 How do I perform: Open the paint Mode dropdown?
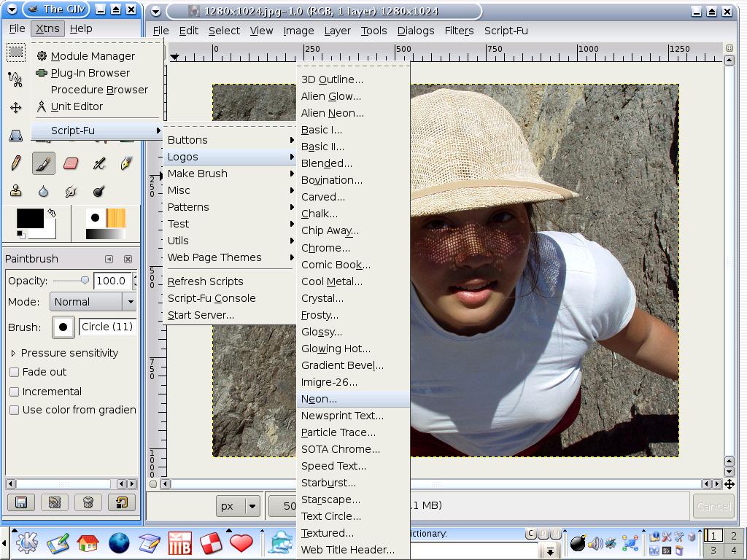[93, 302]
